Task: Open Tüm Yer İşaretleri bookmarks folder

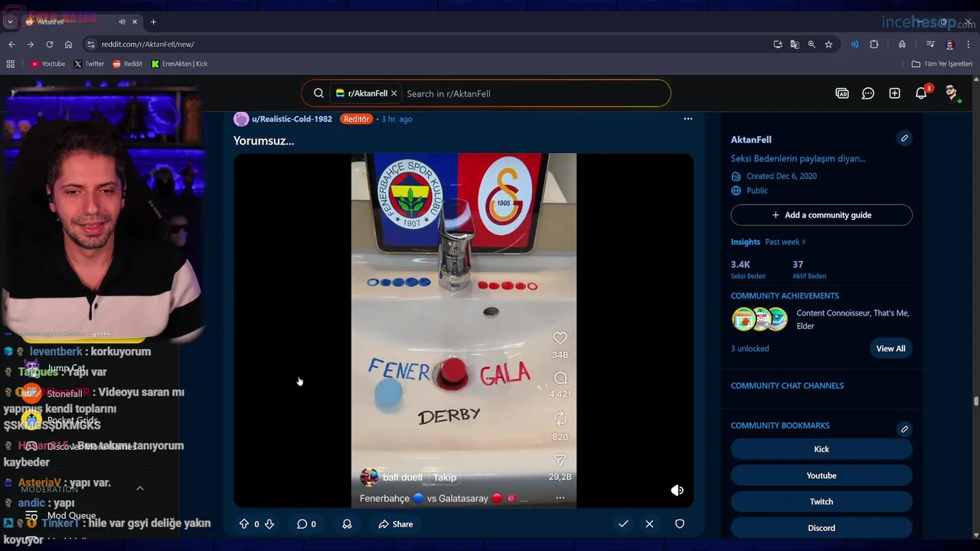Action: pos(942,64)
